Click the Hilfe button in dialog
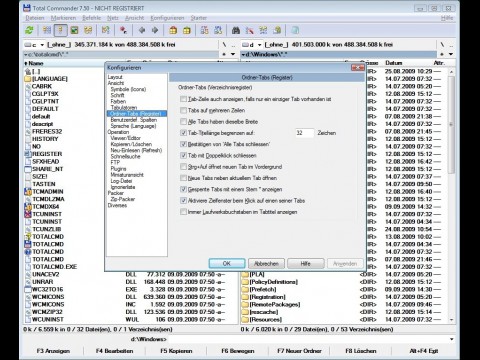 click(x=305, y=263)
